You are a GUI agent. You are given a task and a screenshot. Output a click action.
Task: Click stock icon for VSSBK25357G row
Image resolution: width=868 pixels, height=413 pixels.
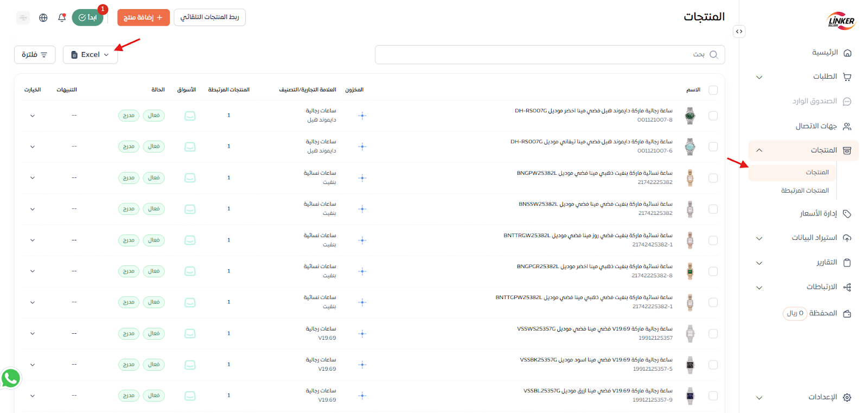[362, 365]
